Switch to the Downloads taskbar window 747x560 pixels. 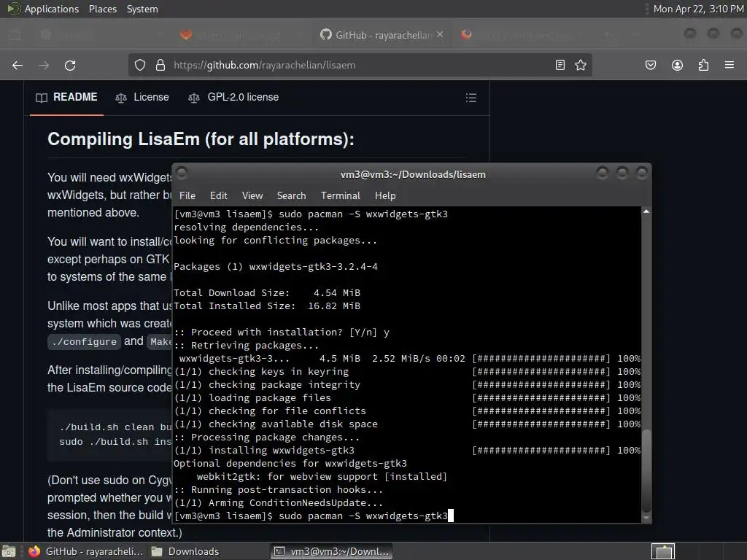coord(186,551)
